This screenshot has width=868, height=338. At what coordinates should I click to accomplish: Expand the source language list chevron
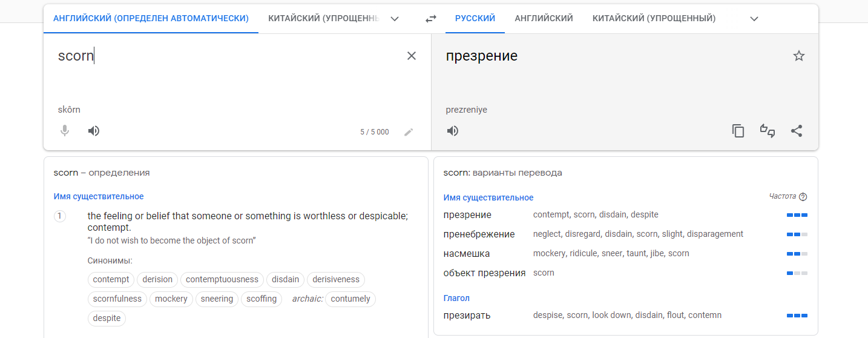tap(395, 19)
